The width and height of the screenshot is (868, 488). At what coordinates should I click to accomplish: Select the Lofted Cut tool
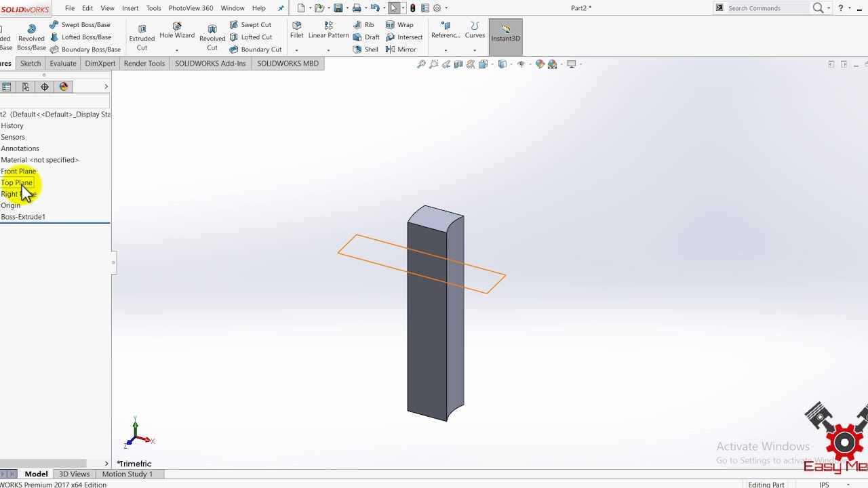point(250,37)
